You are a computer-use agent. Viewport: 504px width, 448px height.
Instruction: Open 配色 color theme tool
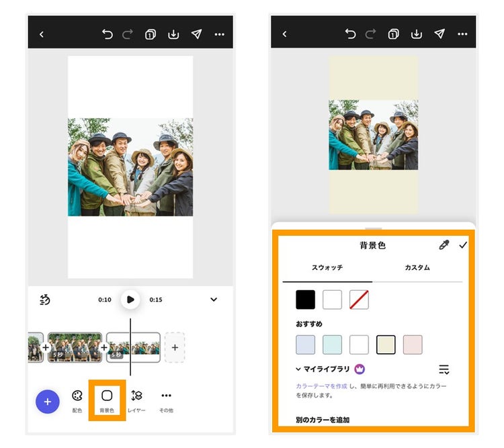77,401
